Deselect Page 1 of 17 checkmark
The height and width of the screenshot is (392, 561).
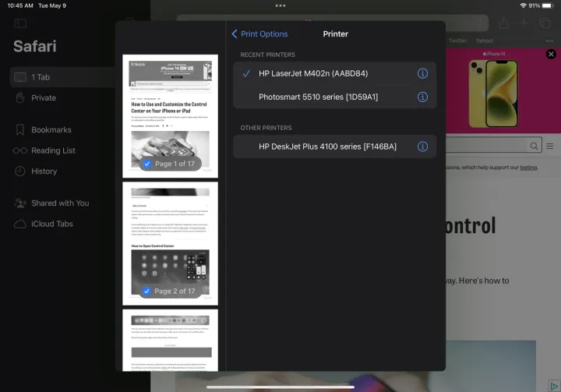pos(146,164)
